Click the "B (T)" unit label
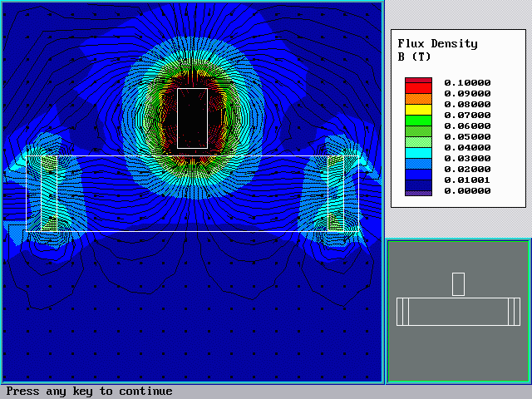The width and height of the screenshot is (532, 399). 414,57
